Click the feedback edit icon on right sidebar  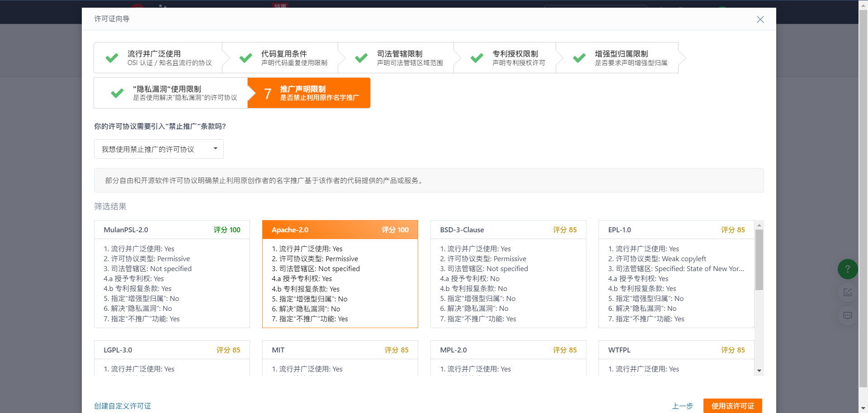tap(848, 292)
